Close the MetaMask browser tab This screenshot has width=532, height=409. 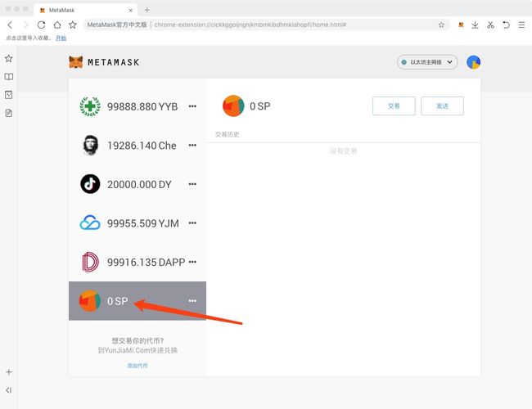coord(131,10)
